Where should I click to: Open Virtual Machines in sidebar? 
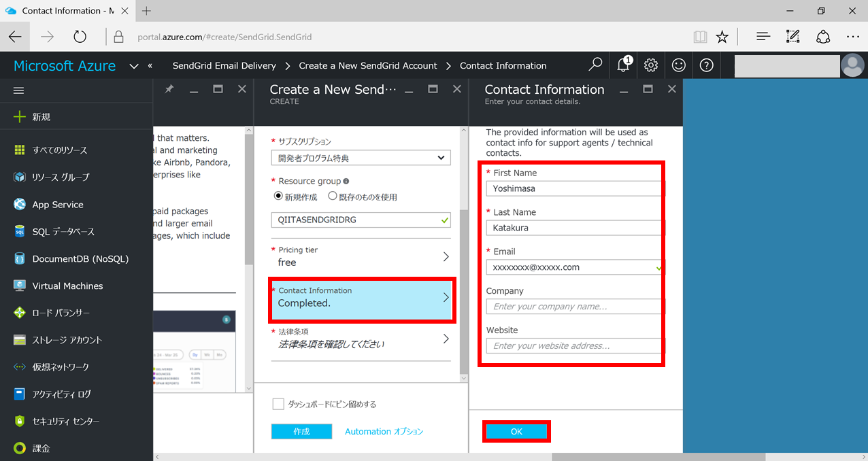tap(76, 286)
